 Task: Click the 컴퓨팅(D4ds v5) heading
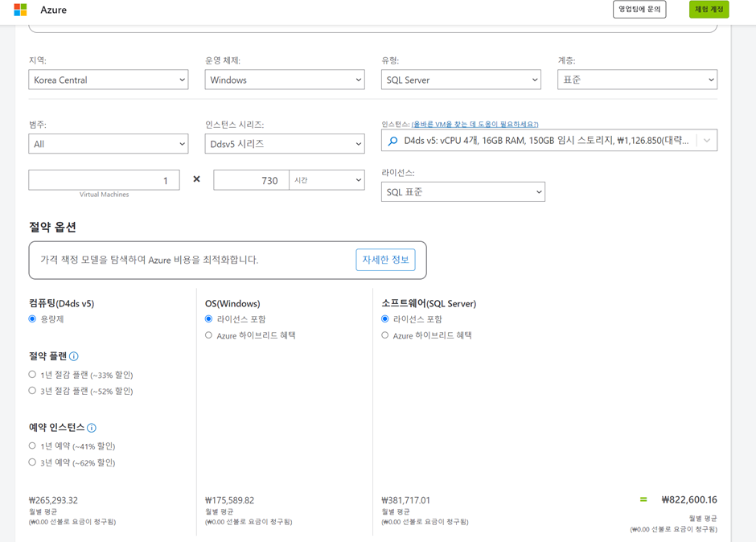62,303
